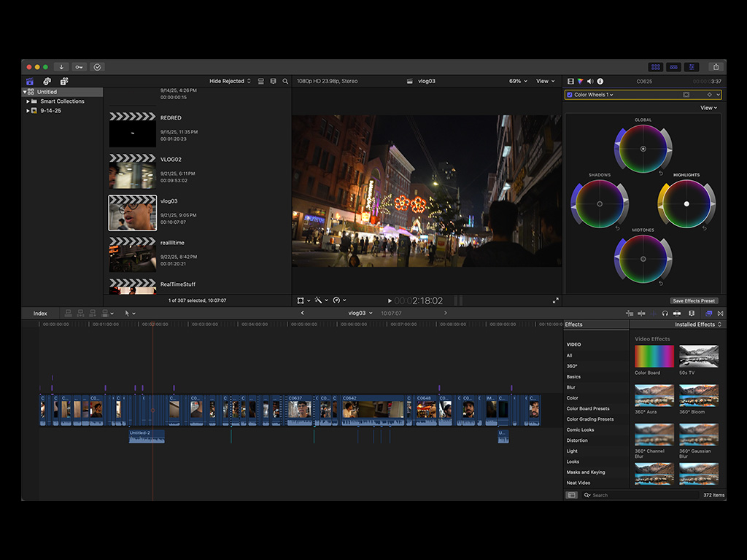Disable the Color Wheels 1 effect checkbox
Screen dimensions: 747x560
pos(570,94)
